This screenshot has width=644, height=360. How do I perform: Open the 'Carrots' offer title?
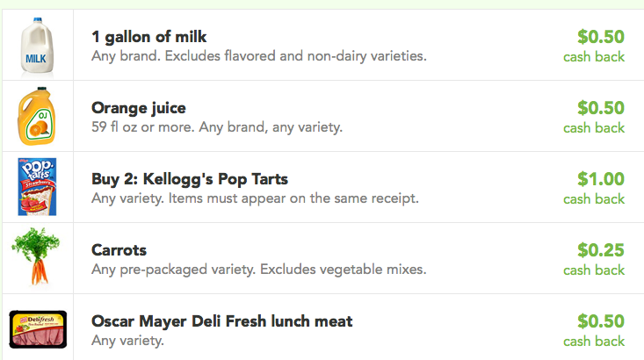coord(119,250)
